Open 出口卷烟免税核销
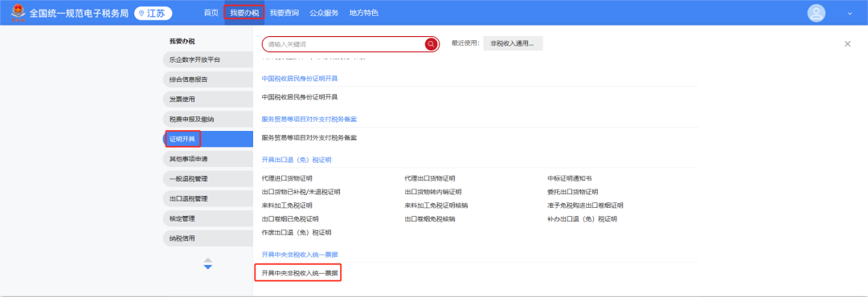The image size is (868, 297). 430,219
